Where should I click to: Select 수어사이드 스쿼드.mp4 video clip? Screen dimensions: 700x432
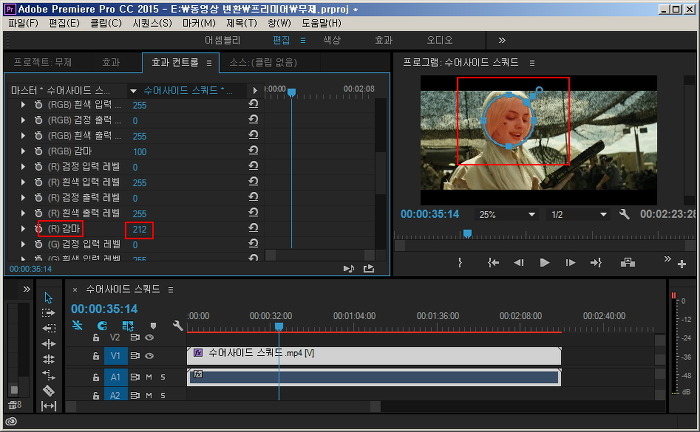click(374, 356)
